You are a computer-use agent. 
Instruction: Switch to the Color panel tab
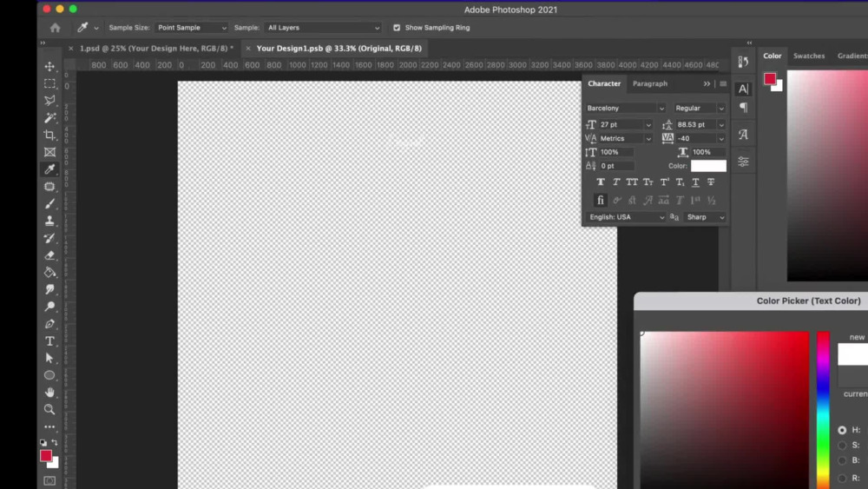pyautogui.click(x=773, y=56)
